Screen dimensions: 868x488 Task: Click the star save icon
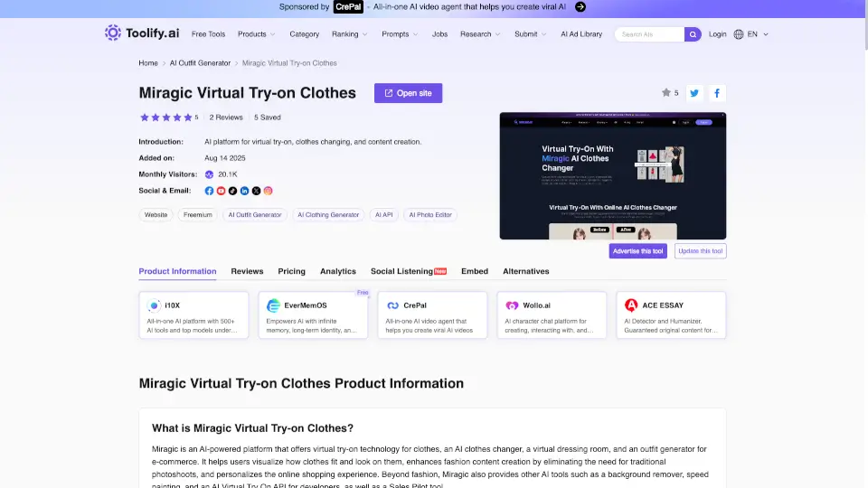[x=666, y=92]
